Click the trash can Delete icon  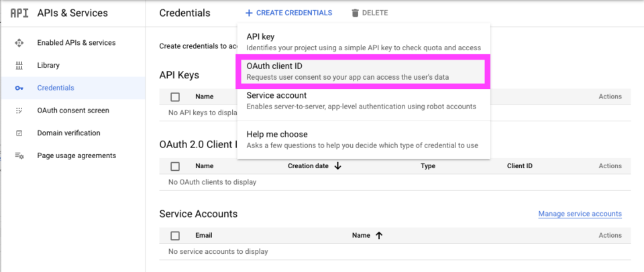click(x=356, y=13)
